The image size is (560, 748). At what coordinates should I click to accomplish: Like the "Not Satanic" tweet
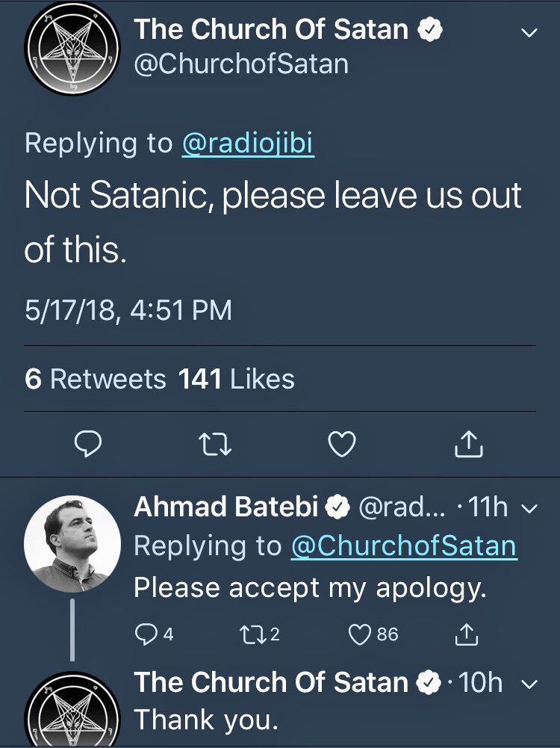coord(342,445)
